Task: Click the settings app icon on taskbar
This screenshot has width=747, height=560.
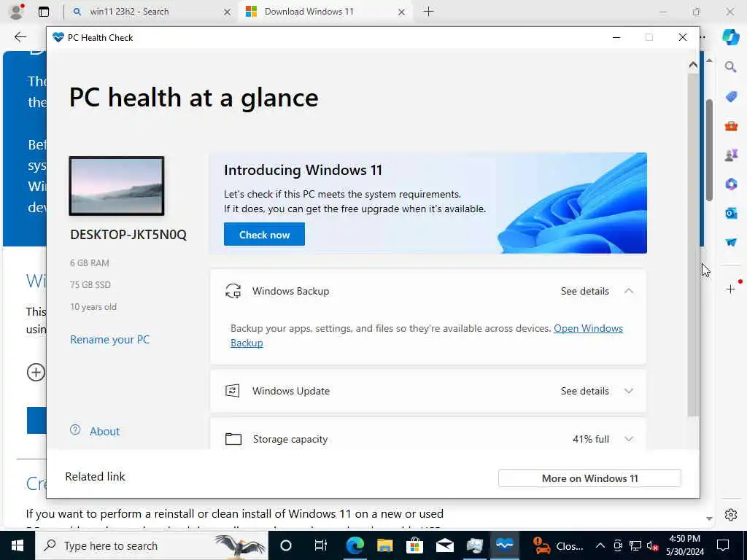Action: click(474, 545)
